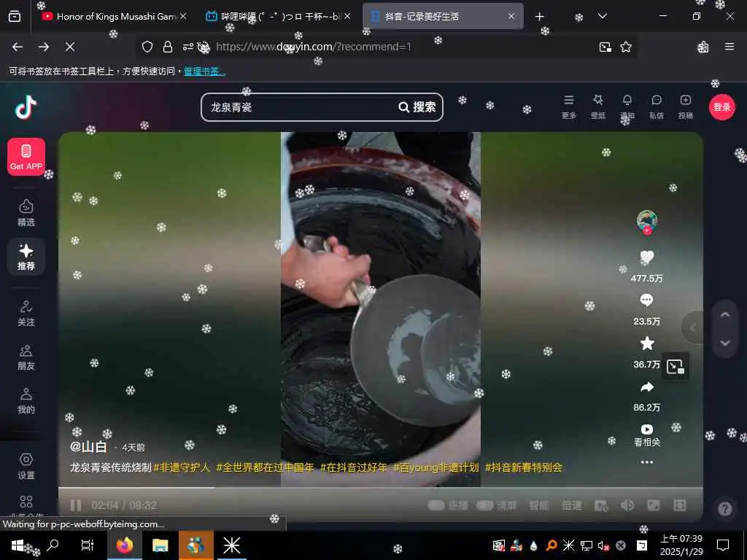The width and height of the screenshot is (747, 560).
Task: Open hashtag #全世界都在过中国年
Action: pos(265,467)
